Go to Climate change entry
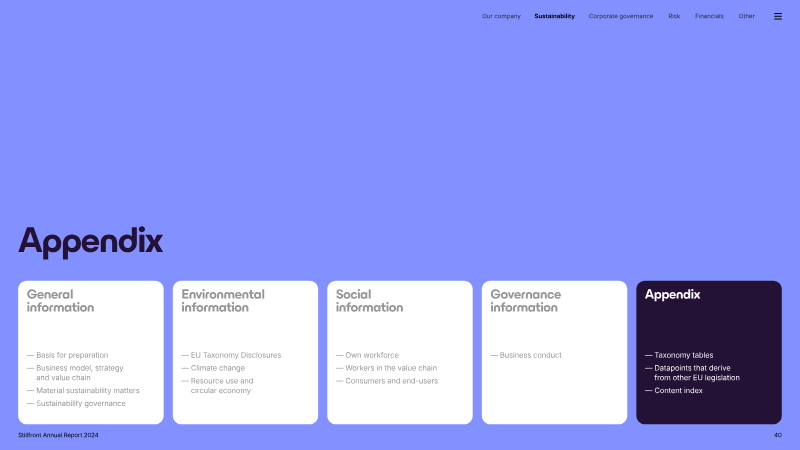The width and height of the screenshot is (800, 450). 218,368
